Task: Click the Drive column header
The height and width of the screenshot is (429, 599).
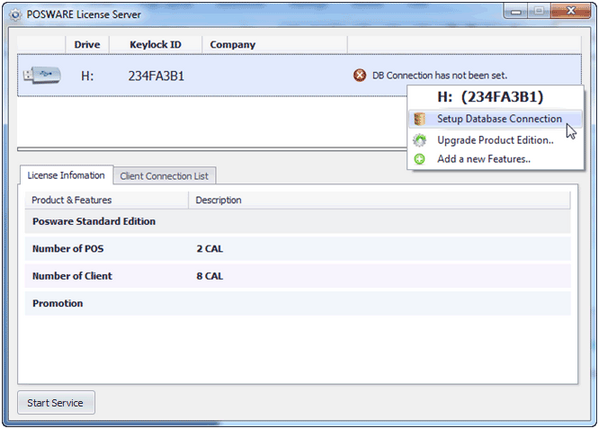Action: click(x=87, y=45)
